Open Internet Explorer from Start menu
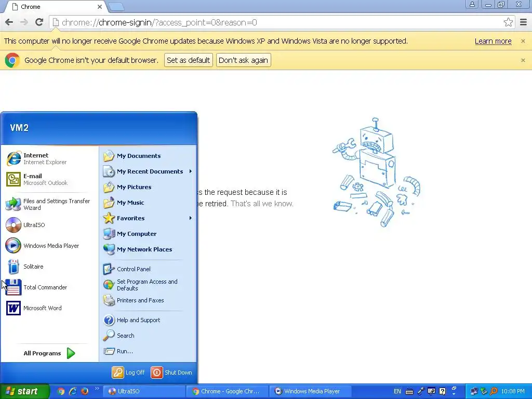 pos(49,158)
